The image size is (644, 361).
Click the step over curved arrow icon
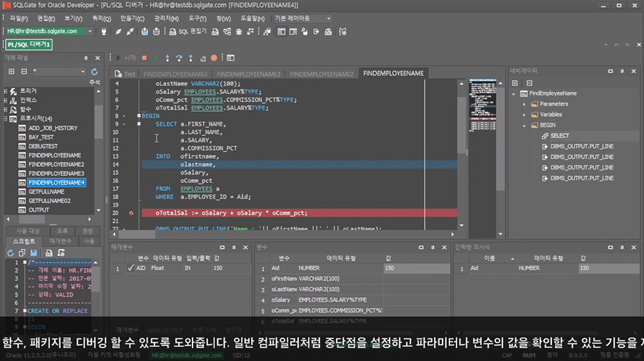179,58
